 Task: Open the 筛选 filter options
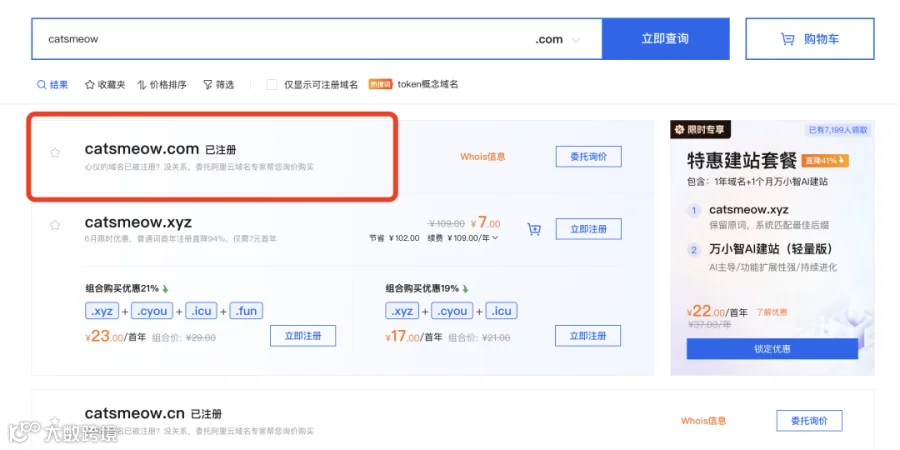219,84
